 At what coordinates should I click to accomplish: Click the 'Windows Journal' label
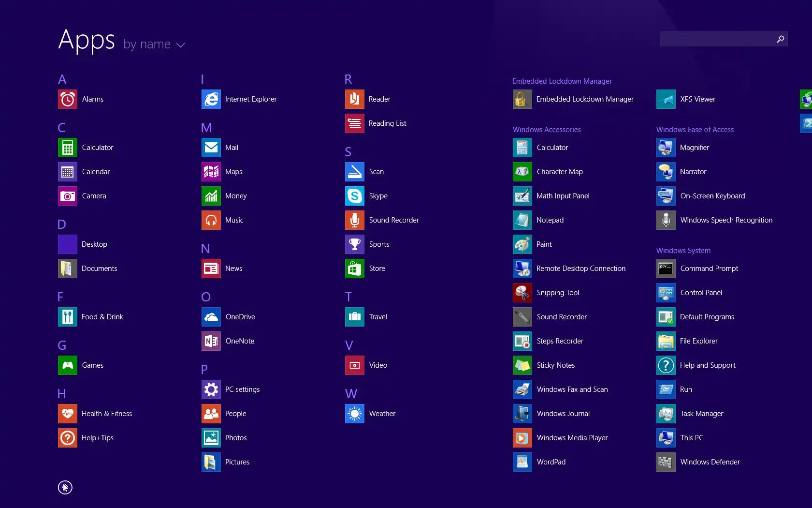[564, 414]
